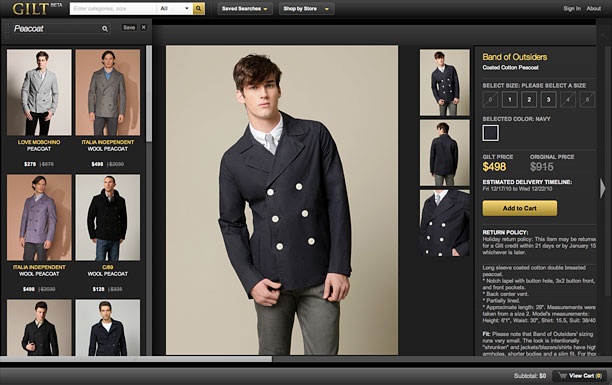The width and height of the screenshot is (612, 385).
Task: Click the Gilt price $498
Action: click(x=494, y=167)
